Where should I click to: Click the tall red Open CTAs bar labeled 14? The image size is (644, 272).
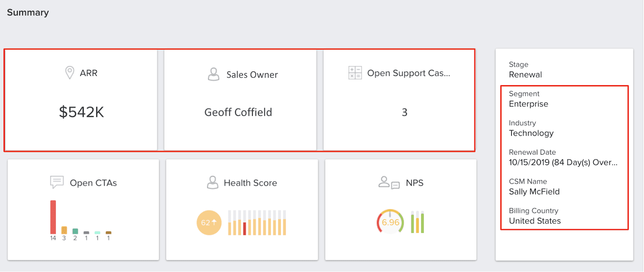53,217
